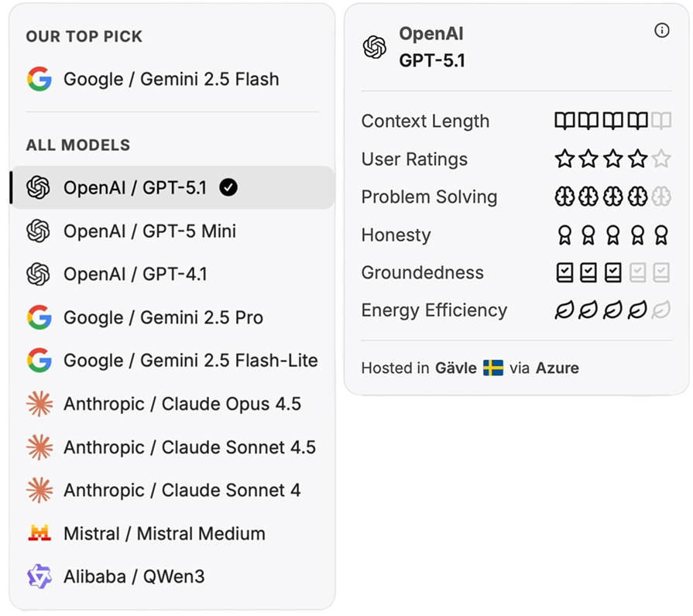Choose Google / Gemini 2.5 Flash-Lite
Viewport: 693px width, 616px height.
[190, 361]
